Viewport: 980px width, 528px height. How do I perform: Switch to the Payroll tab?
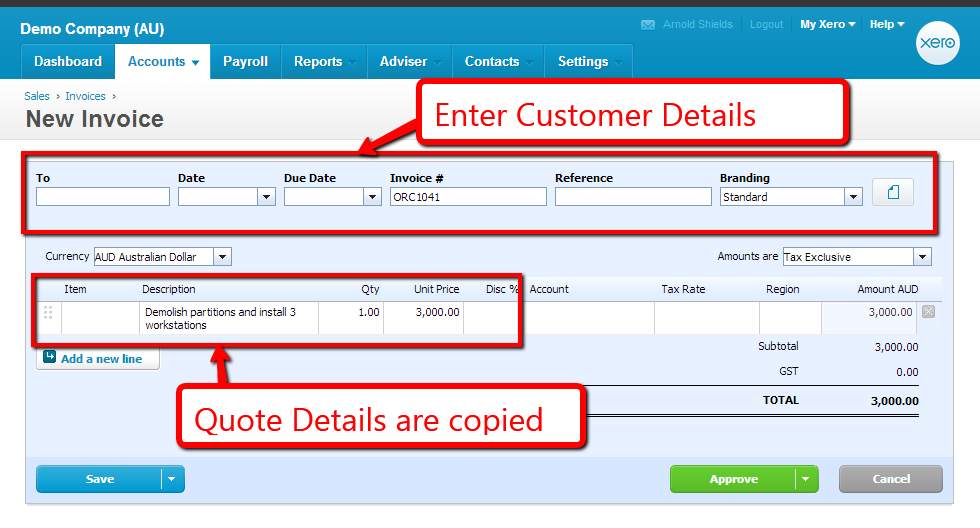tap(246, 61)
